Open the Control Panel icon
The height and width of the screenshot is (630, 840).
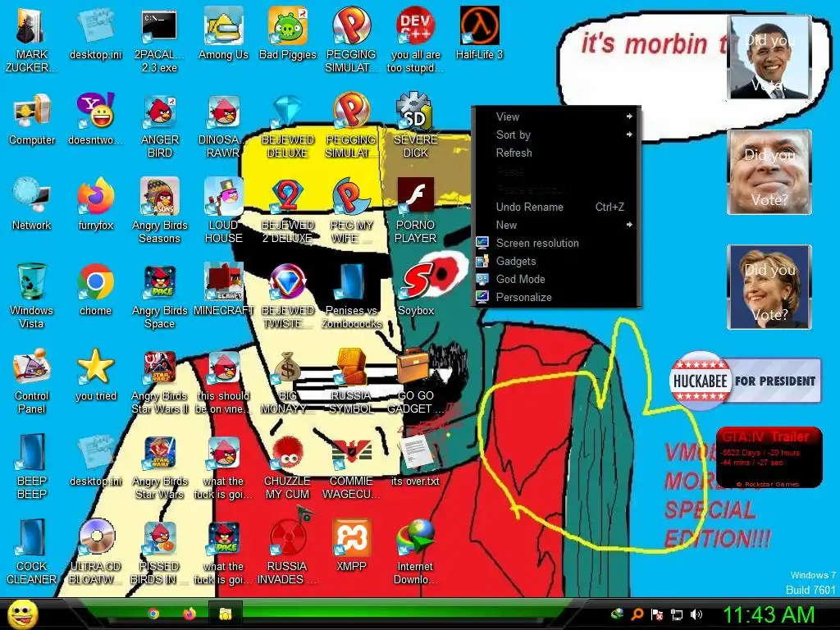tap(32, 381)
